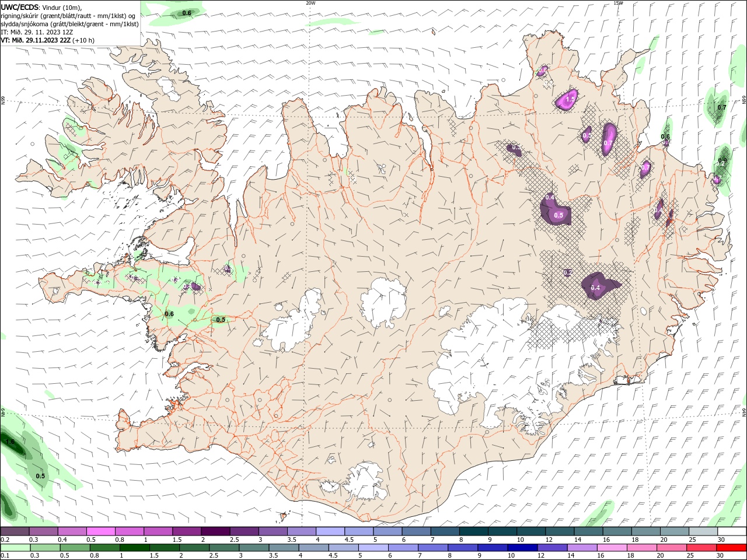The width and height of the screenshot is (747, 560).
Task: Click the white Mýrdalsjökull glacier on the south coast
Action: (364, 482)
